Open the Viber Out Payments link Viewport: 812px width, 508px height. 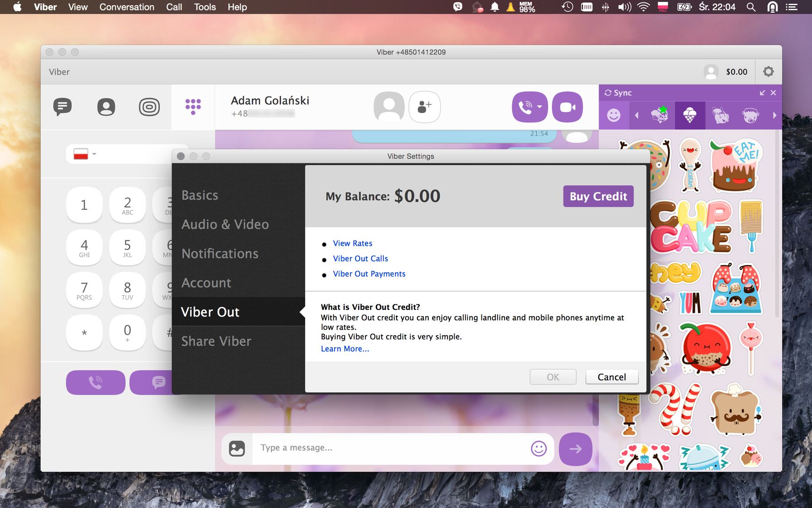point(369,274)
